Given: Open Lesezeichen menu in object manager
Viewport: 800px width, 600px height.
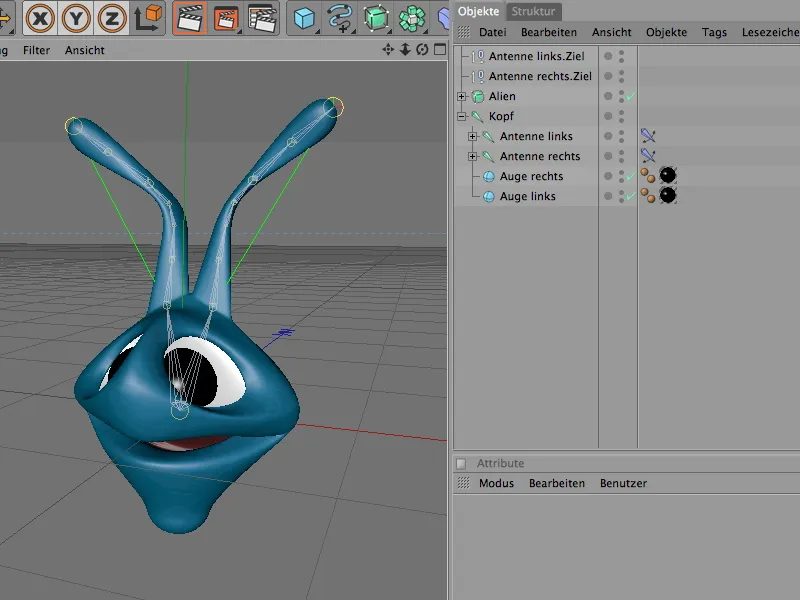Looking at the screenshot, I should (770, 32).
